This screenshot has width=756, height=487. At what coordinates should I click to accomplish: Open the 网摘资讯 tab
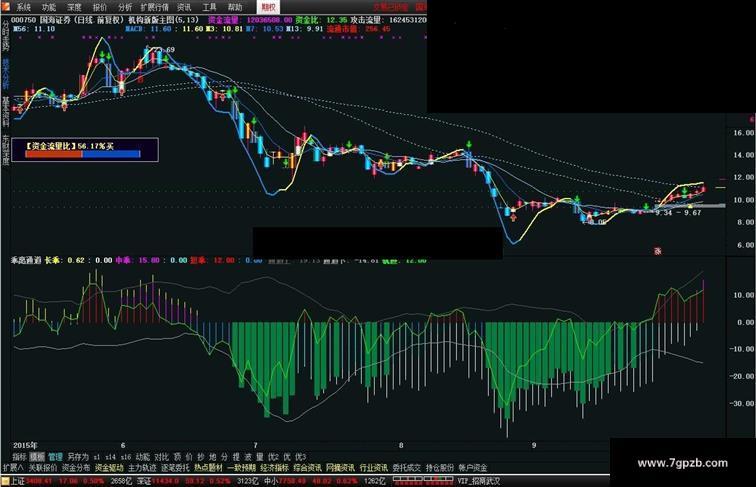(340, 468)
